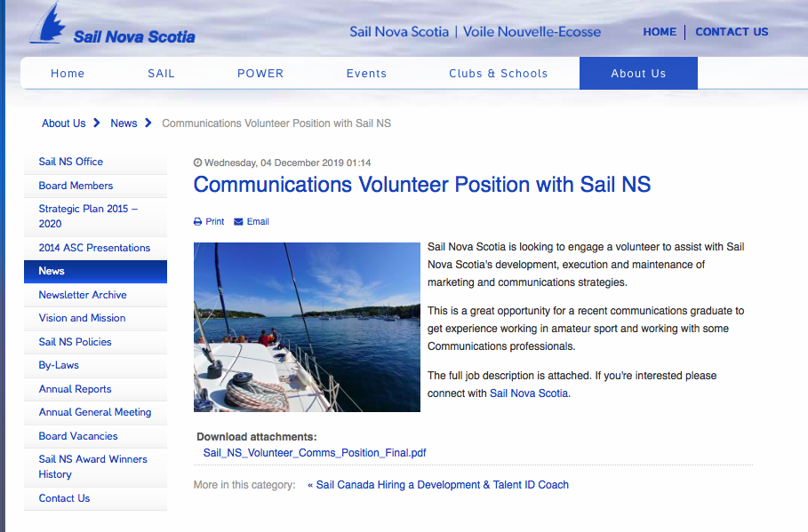Go to Home in the navigation bar

(68, 74)
